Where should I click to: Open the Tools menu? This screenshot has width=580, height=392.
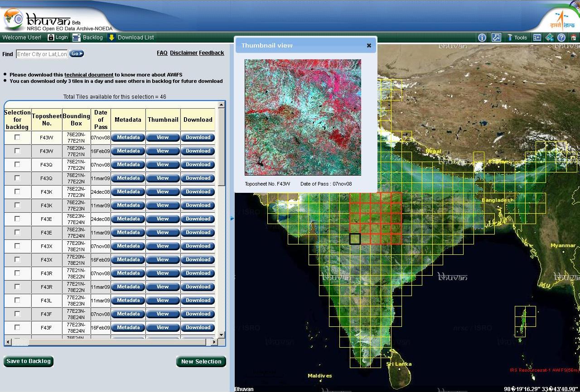pyautogui.click(x=517, y=38)
